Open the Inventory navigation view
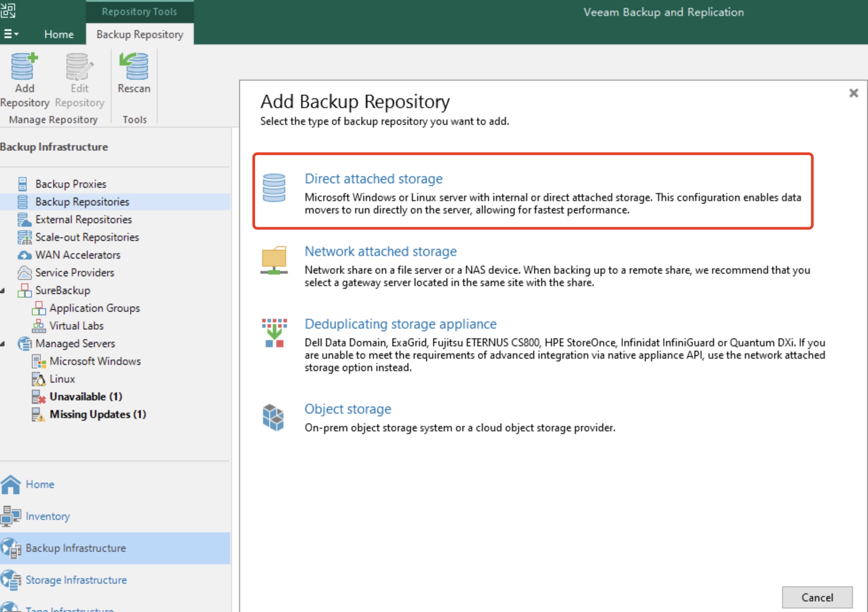The height and width of the screenshot is (612, 868). click(x=48, y=516)
